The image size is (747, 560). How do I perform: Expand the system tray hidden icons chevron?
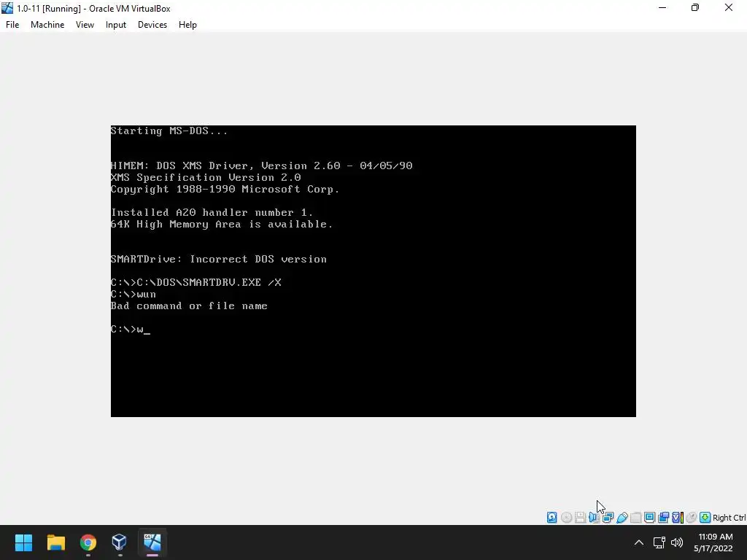coord(639,542)
